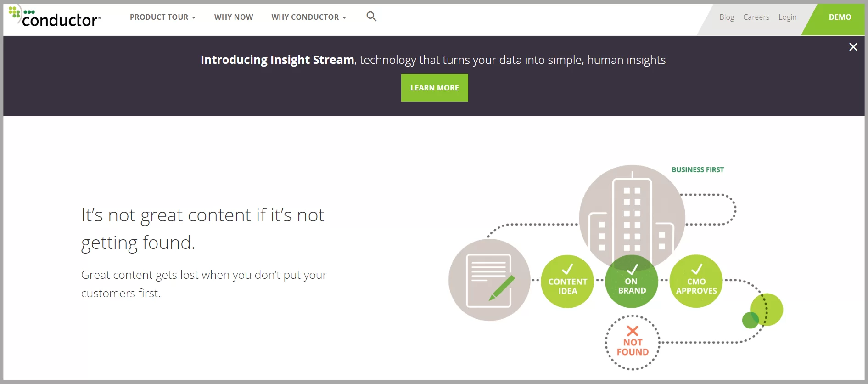Click the CMO Approves checkmark circle

point(696,281)
